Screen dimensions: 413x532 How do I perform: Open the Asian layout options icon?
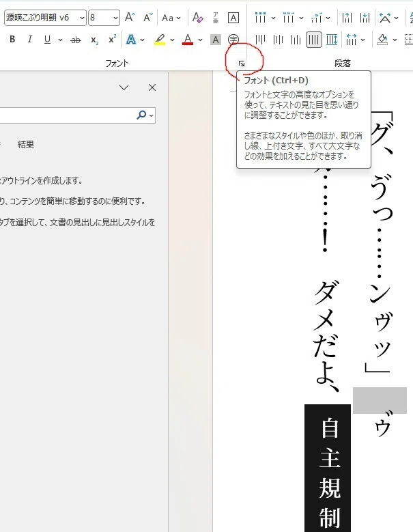[x=385, y=18]
